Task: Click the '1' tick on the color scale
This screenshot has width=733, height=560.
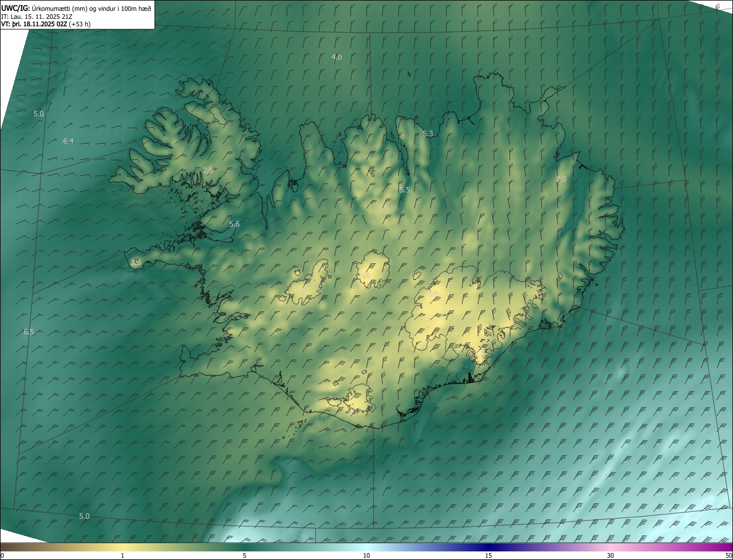Action: pos(123,555)
